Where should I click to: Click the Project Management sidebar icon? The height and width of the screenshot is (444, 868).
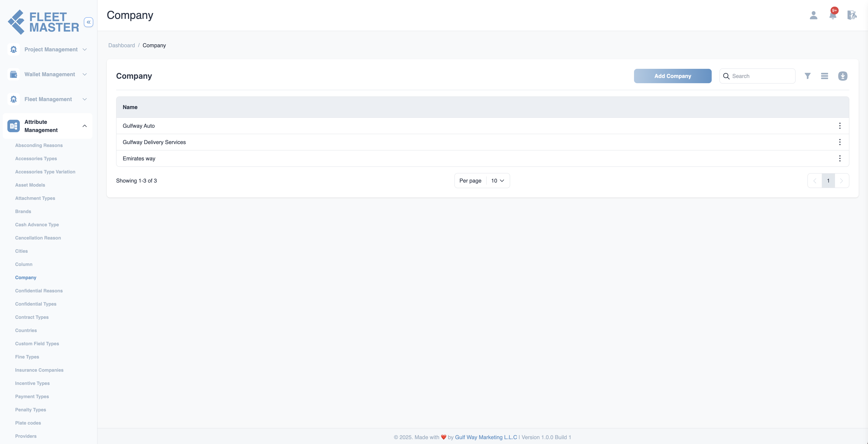(x=13, y=49)
